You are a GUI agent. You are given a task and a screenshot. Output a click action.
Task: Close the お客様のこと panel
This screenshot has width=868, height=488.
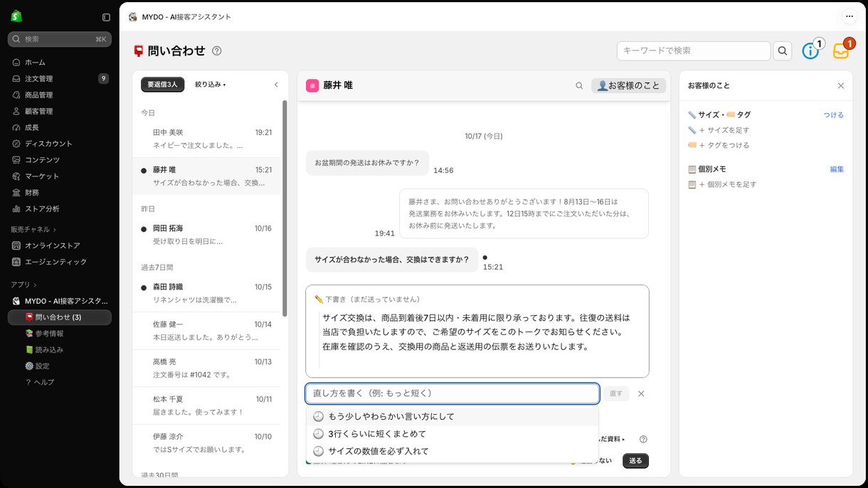[x=841, y=85]
